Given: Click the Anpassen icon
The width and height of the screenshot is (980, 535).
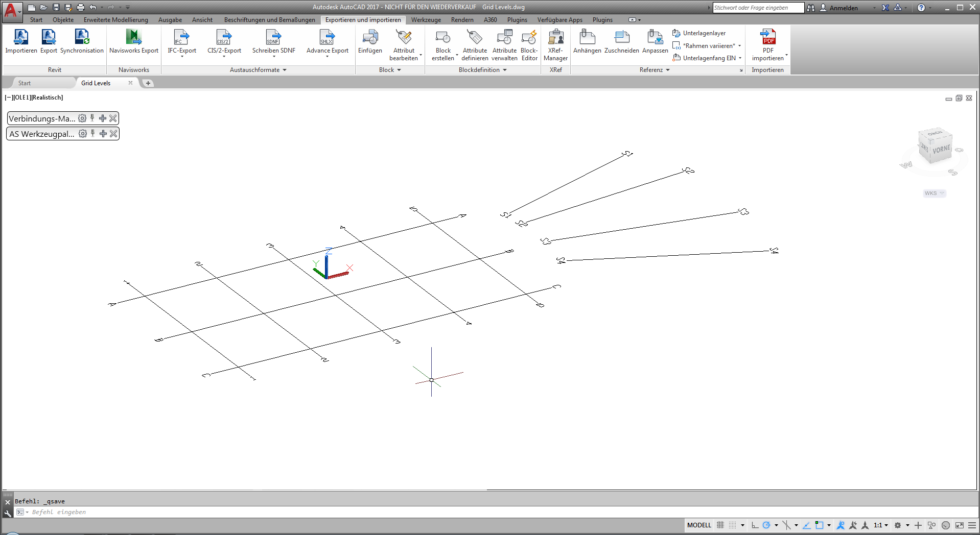Looking at the screenshot, I should (x=655, y=37).
